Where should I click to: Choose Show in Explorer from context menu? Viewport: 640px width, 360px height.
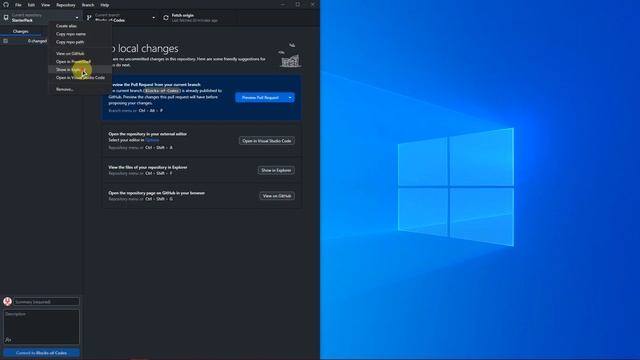point(80,69)
